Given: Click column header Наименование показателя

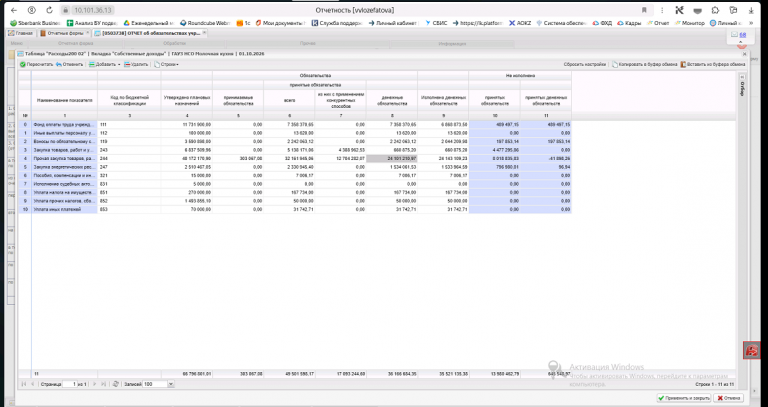Looking at the screenshot, I should coord(65,100).
